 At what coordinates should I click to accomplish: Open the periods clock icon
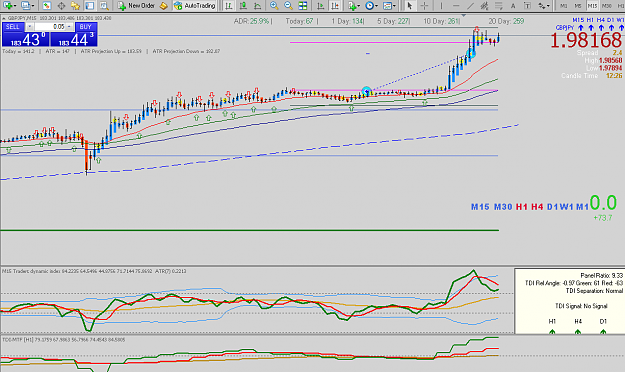coord(369,6)
